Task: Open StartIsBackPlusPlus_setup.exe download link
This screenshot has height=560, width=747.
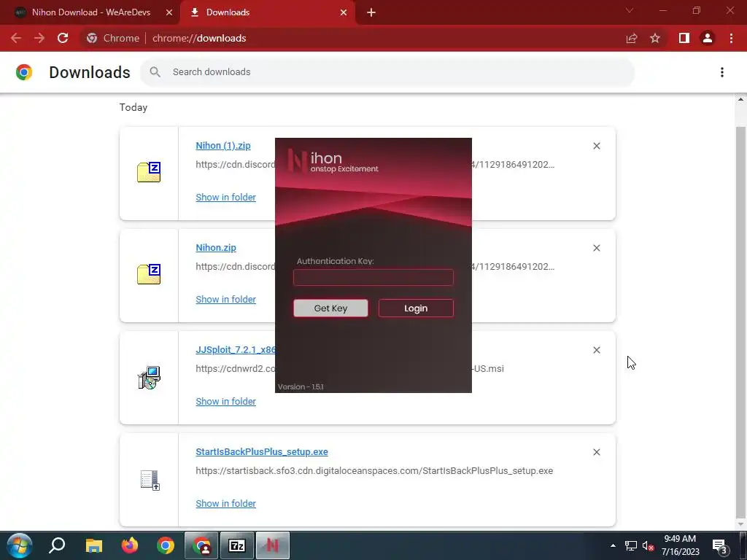Action: click(x=262, y=451)
